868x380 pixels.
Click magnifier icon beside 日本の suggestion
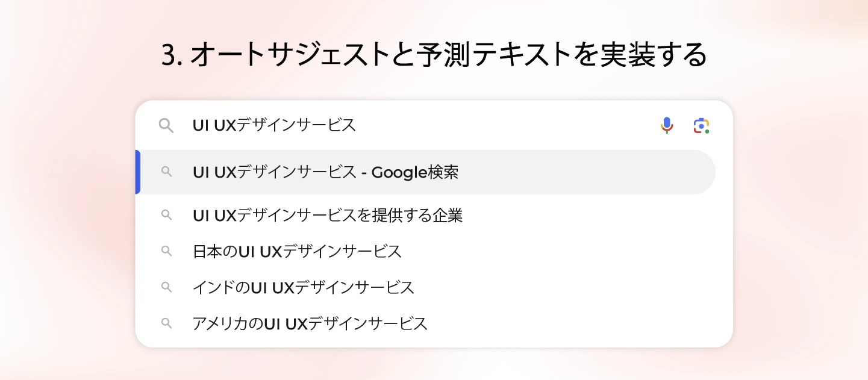coord(167,251)
